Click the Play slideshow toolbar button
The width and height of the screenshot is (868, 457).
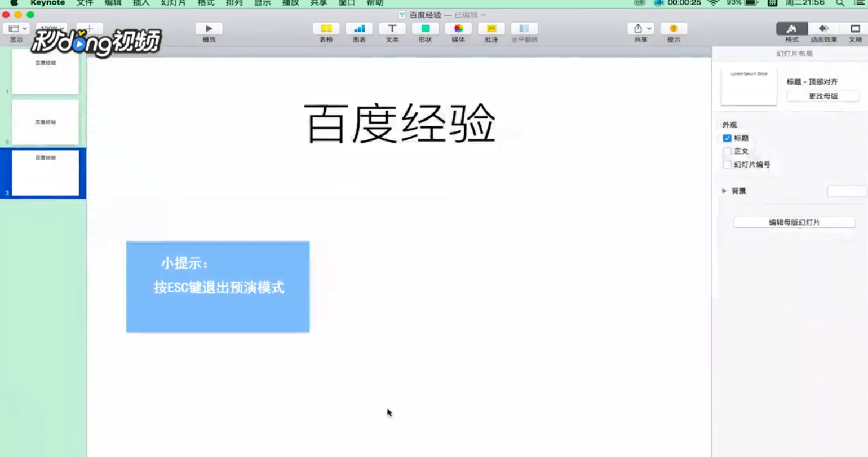click(x=209, y=29)
